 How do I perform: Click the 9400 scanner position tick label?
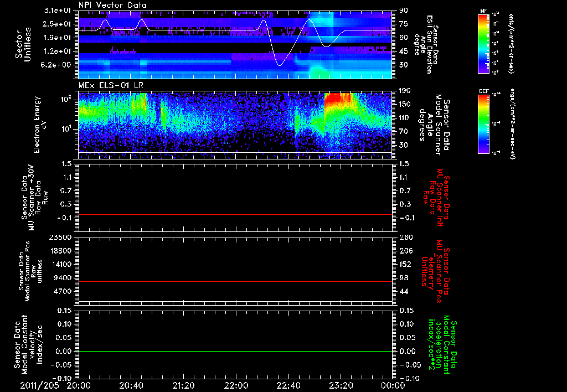tap(62, 278)
